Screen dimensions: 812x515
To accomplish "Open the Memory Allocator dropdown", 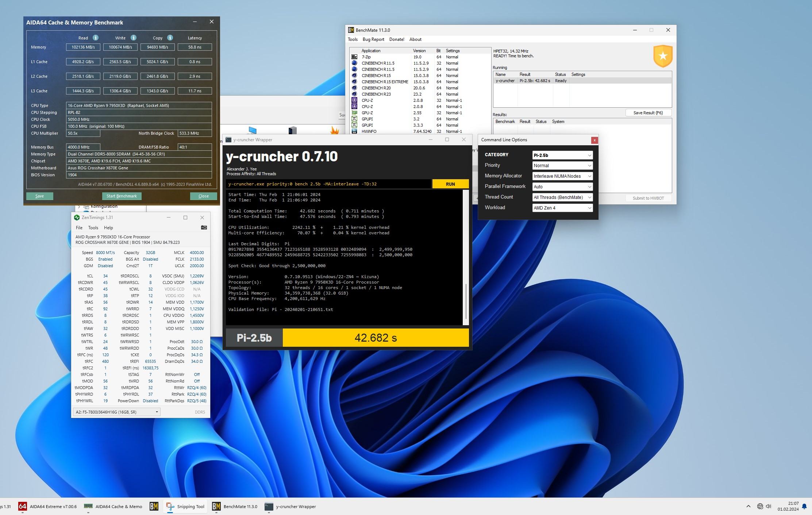I will click(x=562, y=176).
